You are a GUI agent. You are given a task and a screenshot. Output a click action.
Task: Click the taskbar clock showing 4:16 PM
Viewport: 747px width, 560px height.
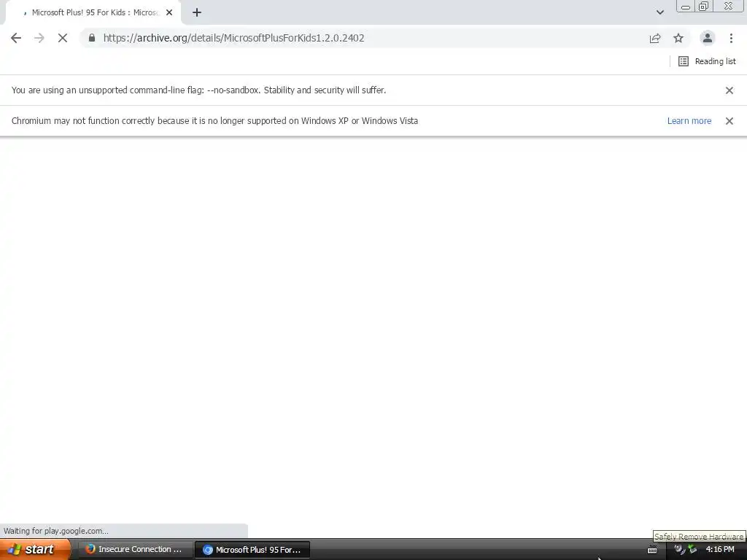pos(720,550)
